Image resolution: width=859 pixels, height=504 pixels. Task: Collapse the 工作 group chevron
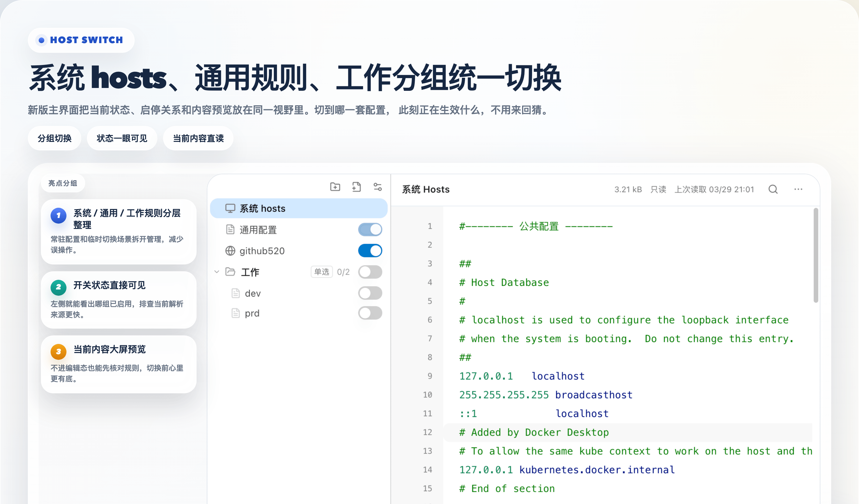[x=216, y=272]
